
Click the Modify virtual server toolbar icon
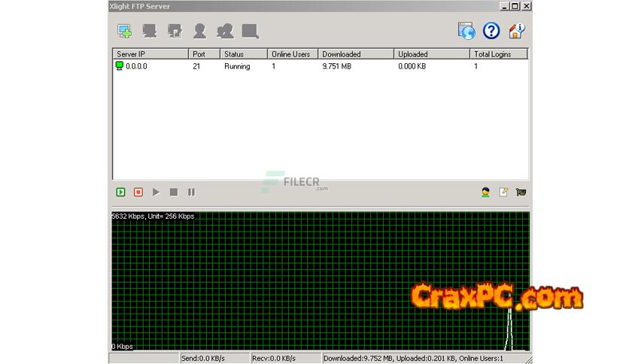point(175,31)
